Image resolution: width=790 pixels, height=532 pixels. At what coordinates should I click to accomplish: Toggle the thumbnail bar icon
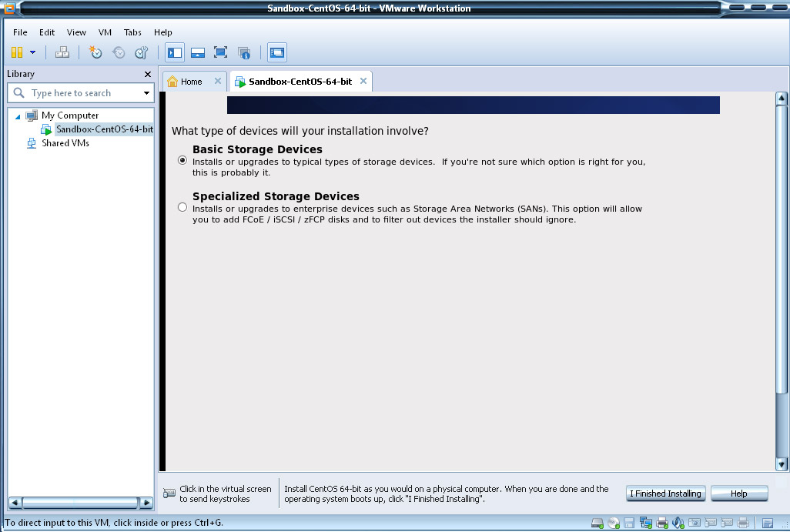[x=197, y=52]
